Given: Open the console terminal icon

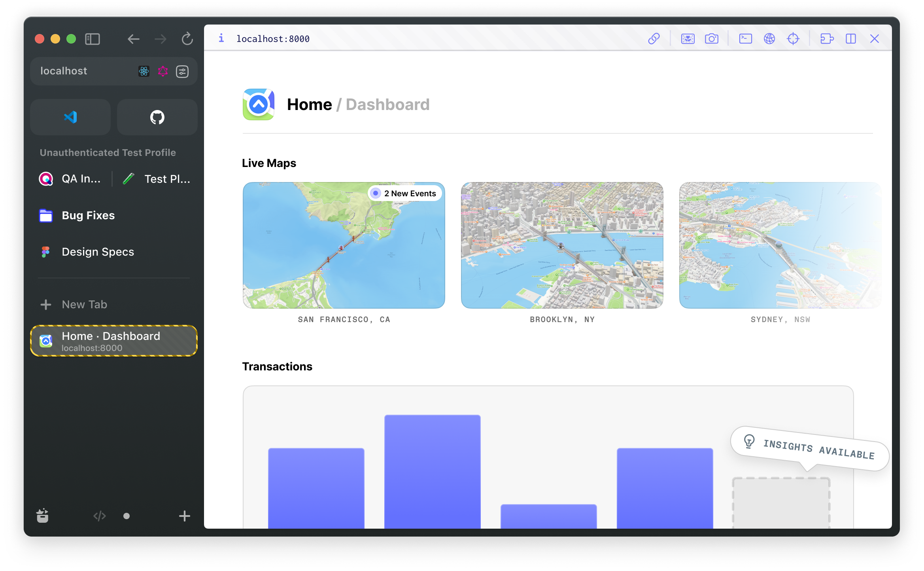Looking at the screenshot, I should [x=745, y=39].
